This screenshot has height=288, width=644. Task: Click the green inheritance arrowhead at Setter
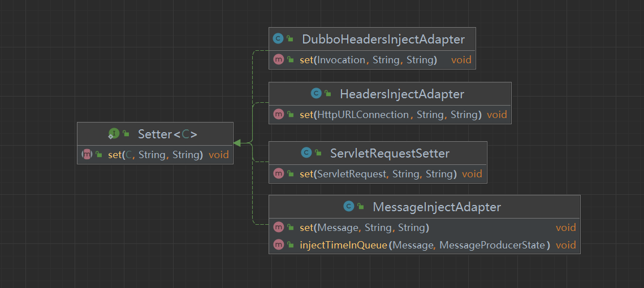click(x=237, y=143)
